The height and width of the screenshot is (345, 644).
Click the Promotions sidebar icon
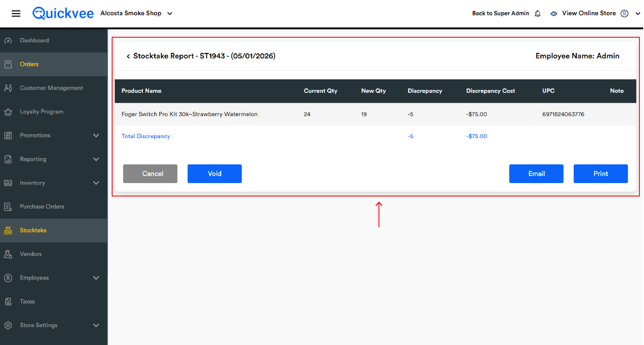pyautogui.click(x=8, y=135)
